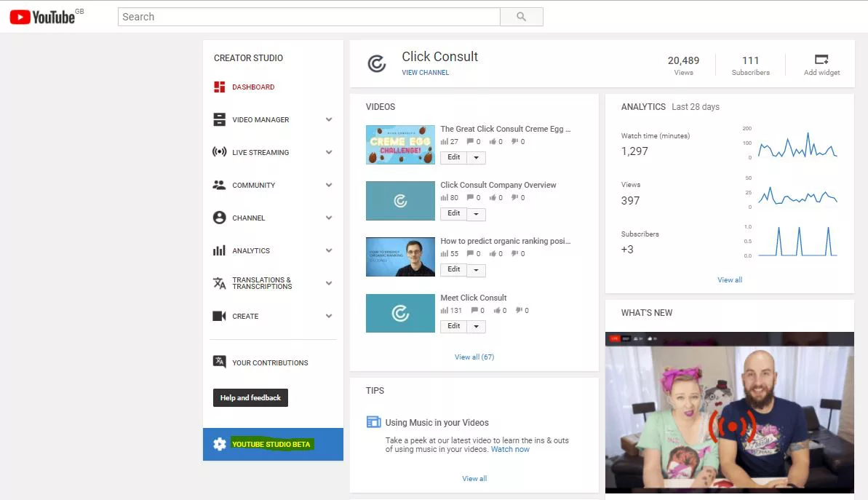Click the Live Streaming broadcast icon

pos(219,151)
